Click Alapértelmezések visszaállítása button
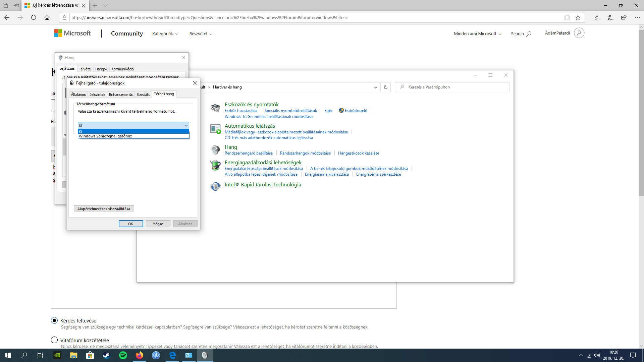 (x=104, y=209)
